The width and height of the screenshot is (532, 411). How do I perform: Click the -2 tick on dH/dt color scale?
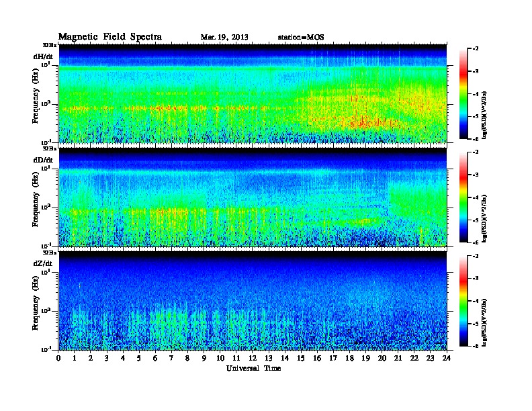coord(476,49)
